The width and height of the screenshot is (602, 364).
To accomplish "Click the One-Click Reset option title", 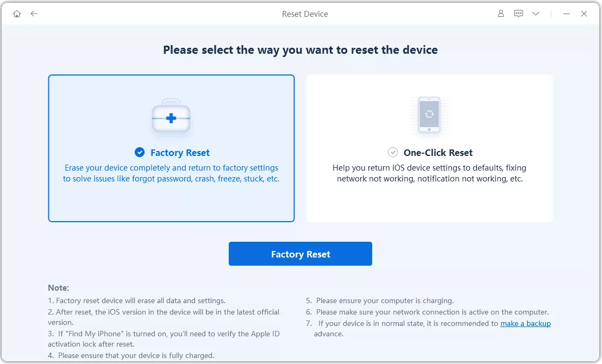I will tap(438, 153).
